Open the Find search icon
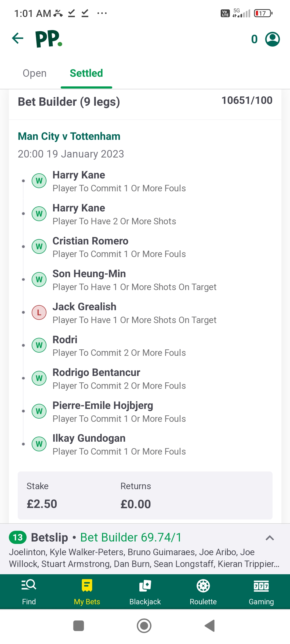This screenshot has height=644, width=290. coord(29,586)
